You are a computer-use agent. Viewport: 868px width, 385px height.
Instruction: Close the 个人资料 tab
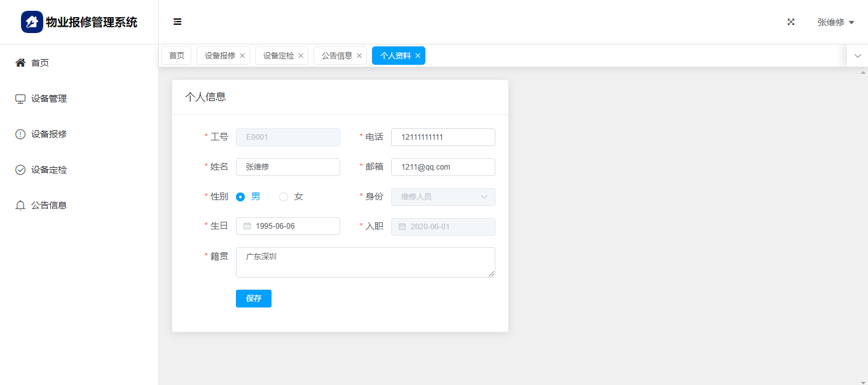(418, 56)
